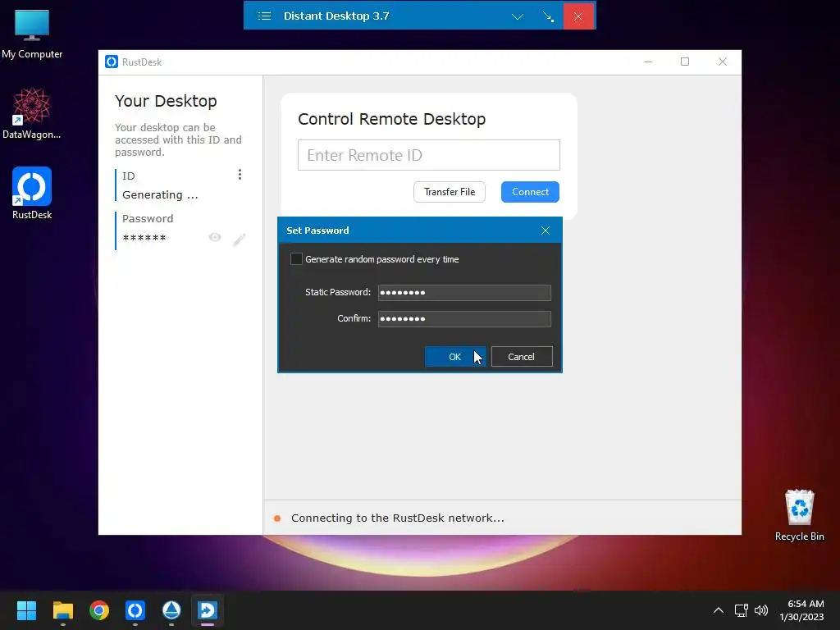Reveal password with the eye icon
This screenshot has width=840, height=630.
[x=215, y=237]
